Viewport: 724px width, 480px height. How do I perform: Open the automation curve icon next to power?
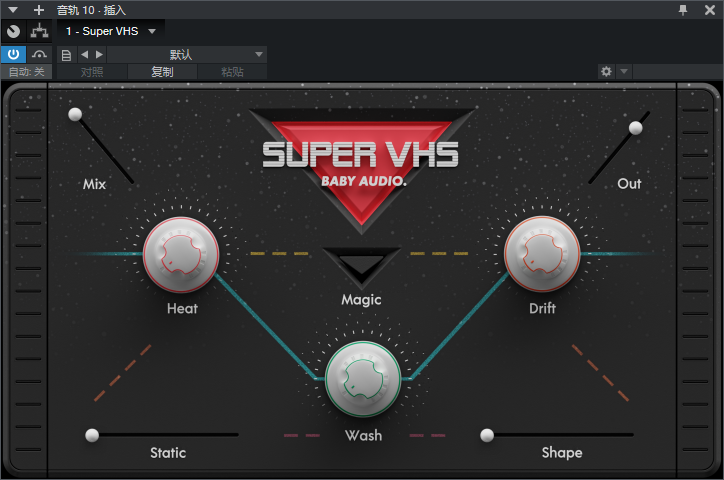(39, 54)
